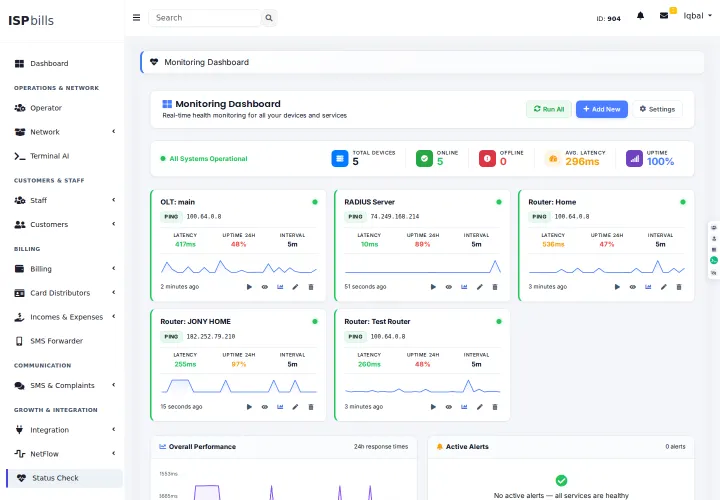View Router: Home details with eye icon

coord(633,287)
